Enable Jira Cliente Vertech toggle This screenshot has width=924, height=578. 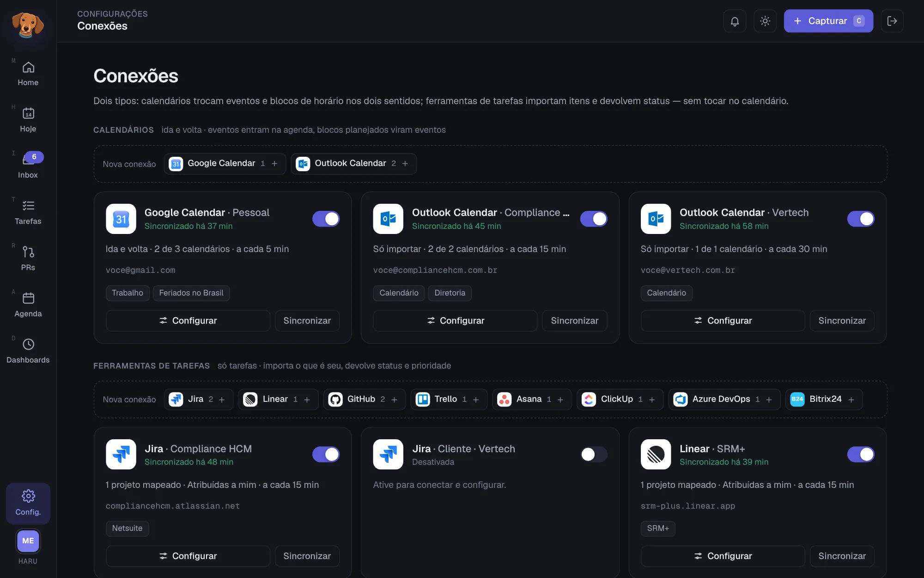tap(594, 454)
